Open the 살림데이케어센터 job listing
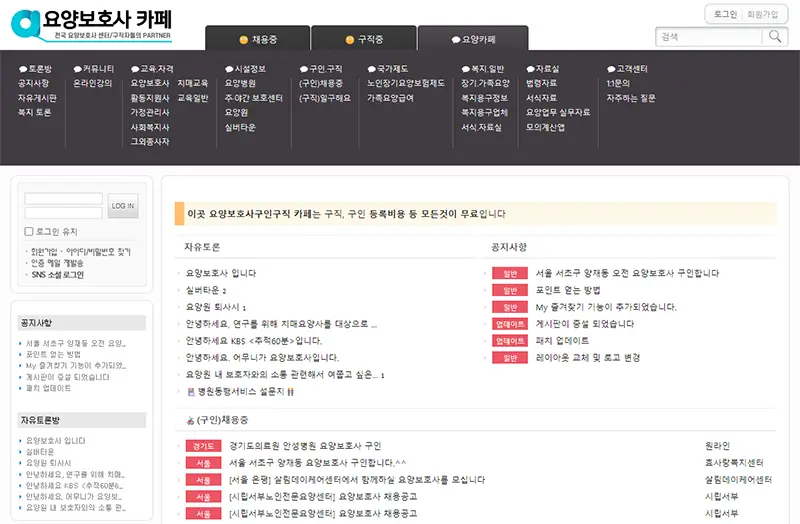Image resolution: width=800 pixels, height=524 pixels. pyautogui.click(x=357, y=480)
